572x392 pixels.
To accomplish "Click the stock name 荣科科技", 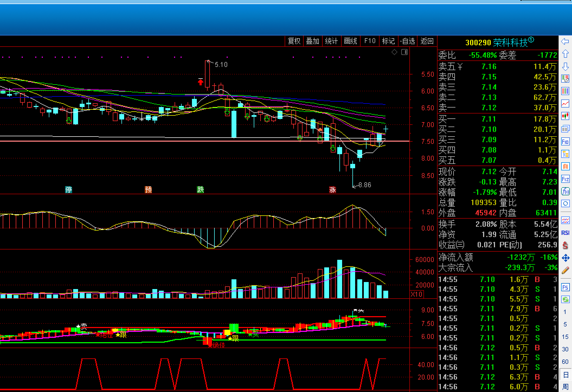I will point(510,42).
